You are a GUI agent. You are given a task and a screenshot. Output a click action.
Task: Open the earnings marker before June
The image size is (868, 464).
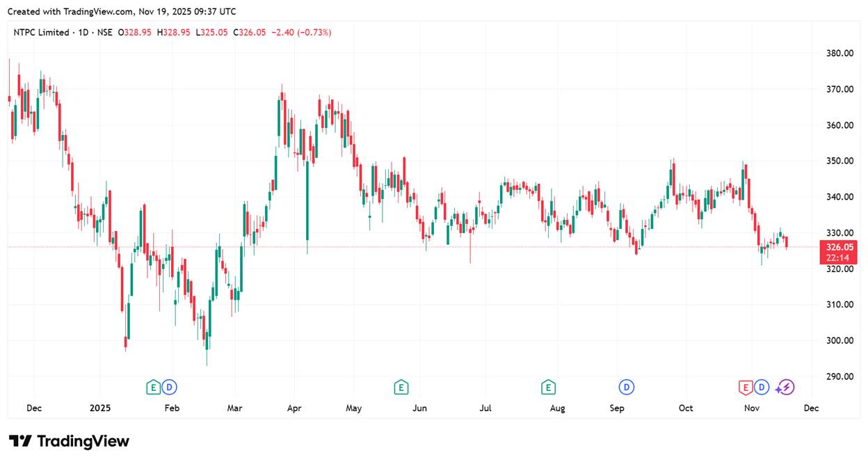(401, 387)
